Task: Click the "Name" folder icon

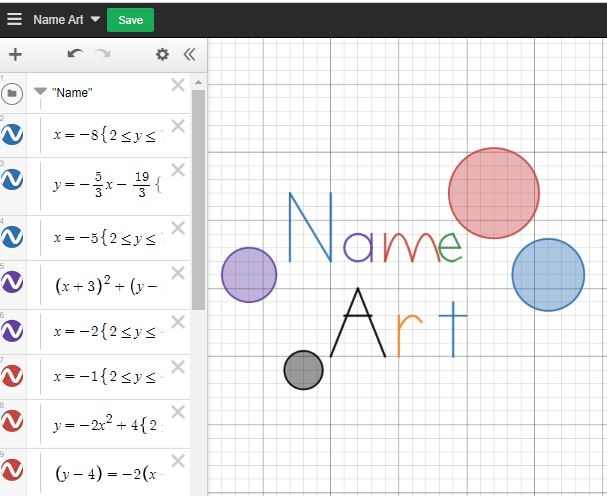Action: 13,93
